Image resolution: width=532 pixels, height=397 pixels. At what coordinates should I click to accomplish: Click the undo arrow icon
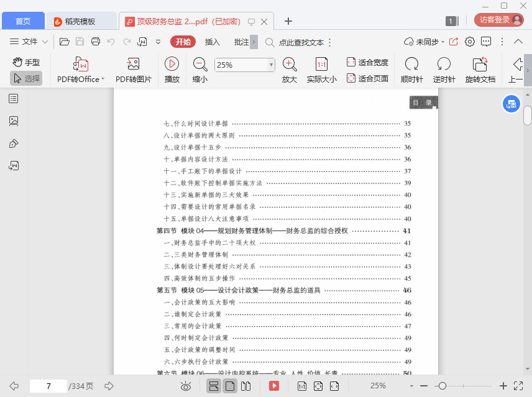[x=111, y=42]
